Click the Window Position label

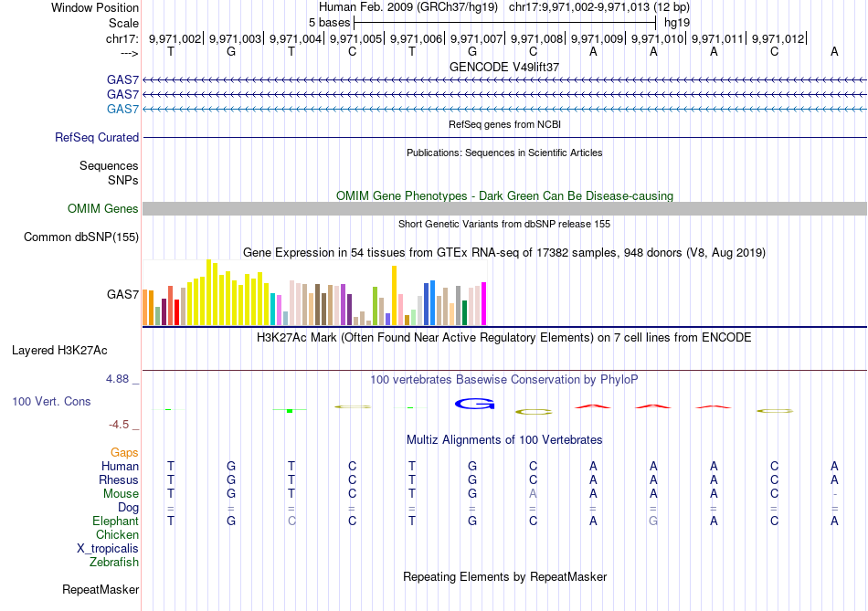point(95,7)
